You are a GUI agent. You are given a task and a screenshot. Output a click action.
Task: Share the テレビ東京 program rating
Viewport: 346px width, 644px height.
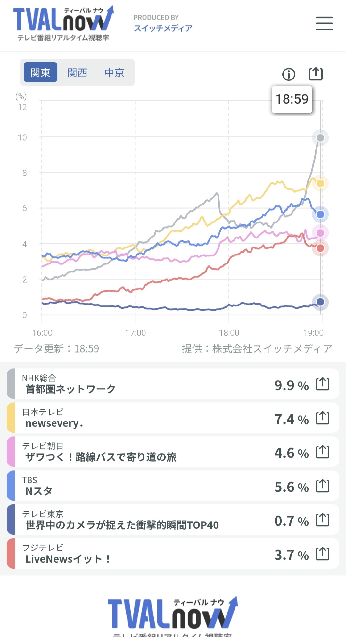322,520
